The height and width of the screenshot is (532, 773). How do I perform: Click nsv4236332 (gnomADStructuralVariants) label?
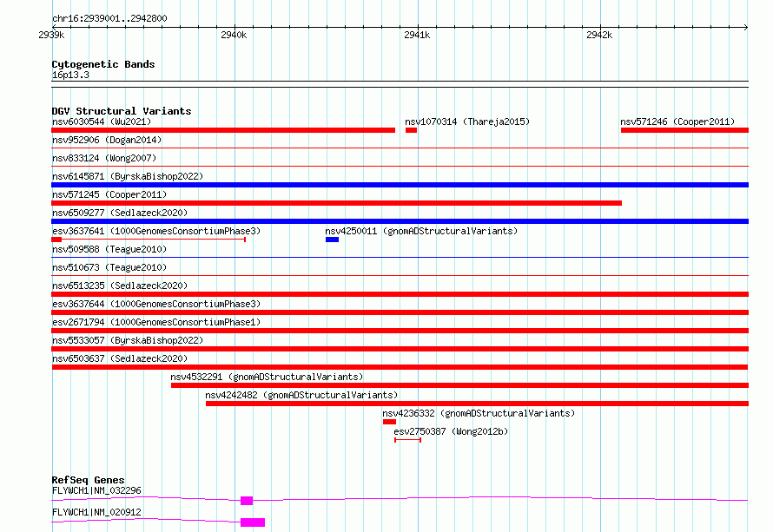tap(479, 413)
